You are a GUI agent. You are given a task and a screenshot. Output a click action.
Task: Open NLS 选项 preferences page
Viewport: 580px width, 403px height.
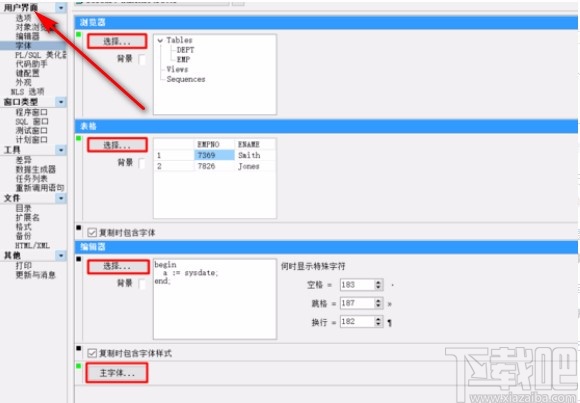(x=28, y=92)
